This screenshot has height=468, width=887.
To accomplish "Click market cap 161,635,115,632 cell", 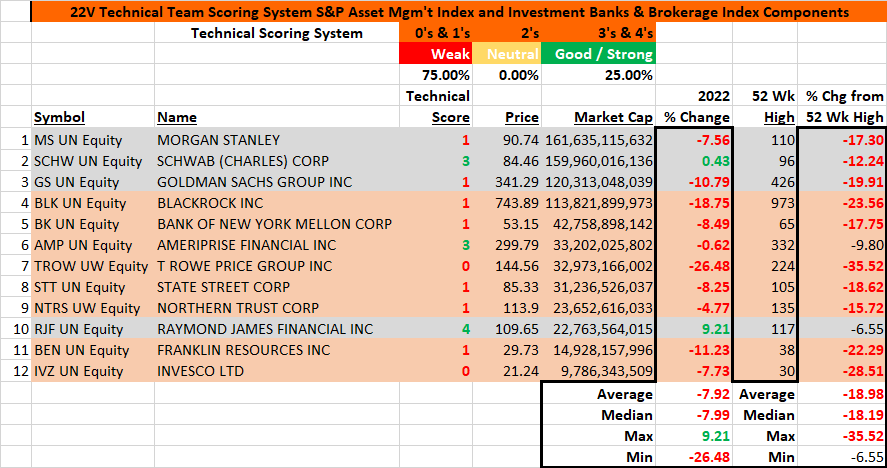I will click(x=598, y=139).
